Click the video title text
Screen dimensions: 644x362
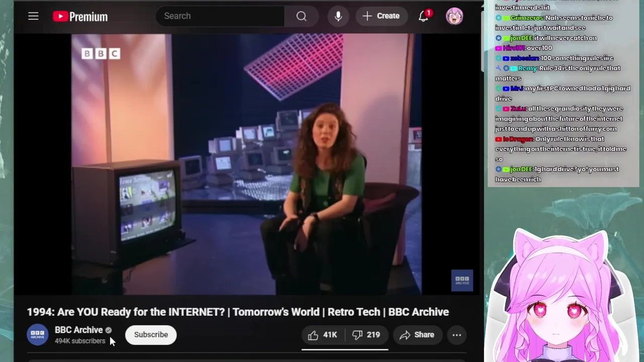[x=237, y=312]
